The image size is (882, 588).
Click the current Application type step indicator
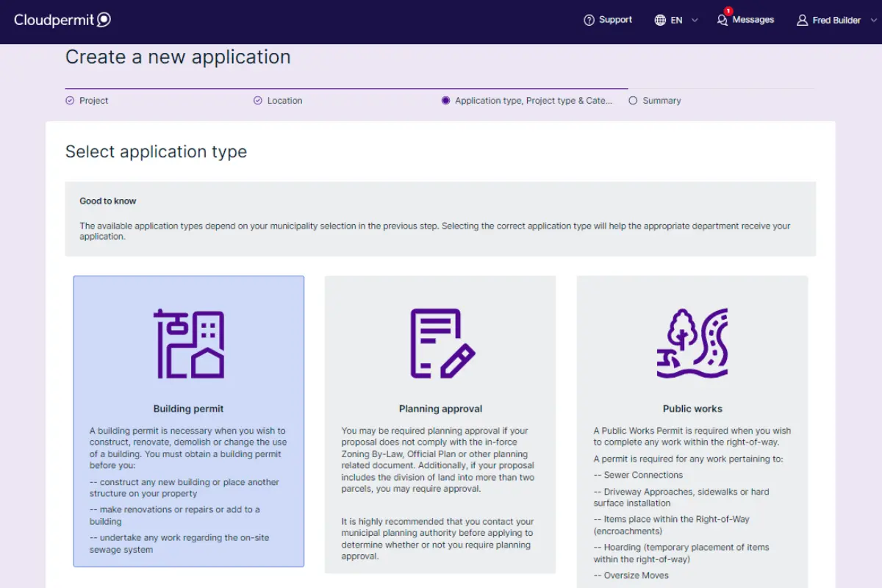445,101
